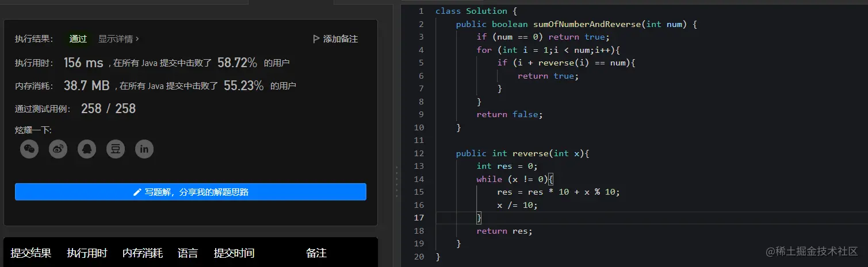Share result via Douban icon

click(116, 149)
